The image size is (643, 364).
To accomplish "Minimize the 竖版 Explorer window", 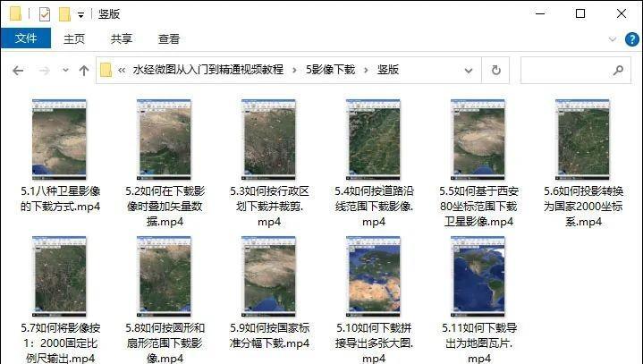I will tap(540, 13).
